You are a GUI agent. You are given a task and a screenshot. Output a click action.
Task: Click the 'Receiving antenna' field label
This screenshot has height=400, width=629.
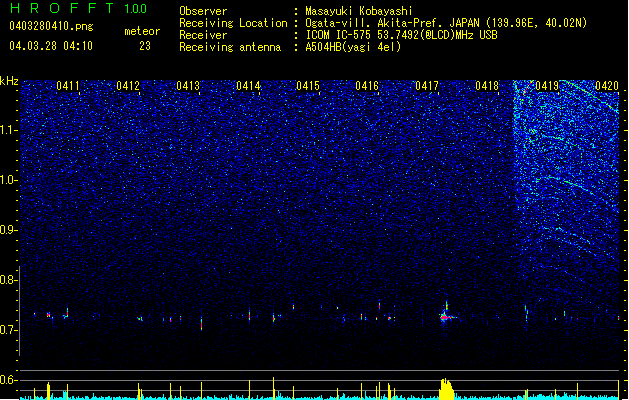pos(230,47)
